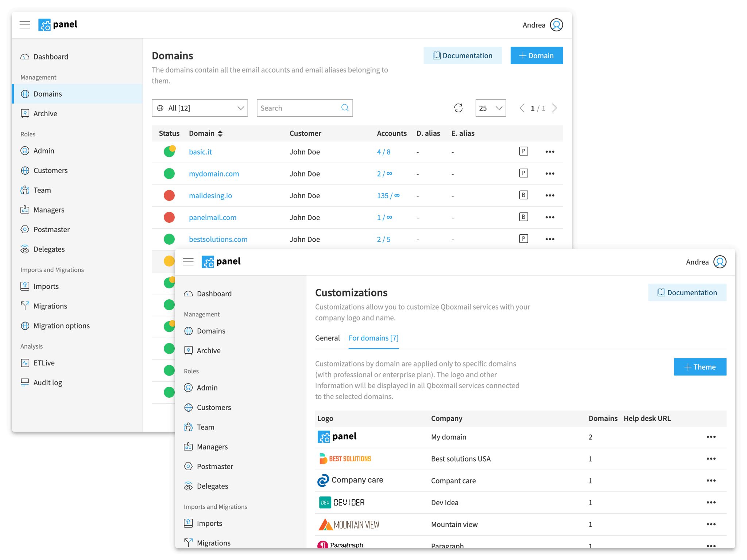Click the search magnifier in the domains search box
This screenshot has height=560, width=747.
point(344,108)
